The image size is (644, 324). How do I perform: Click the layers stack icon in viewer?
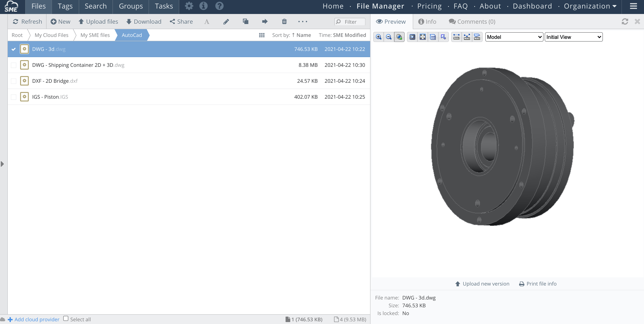coord(433,37)
